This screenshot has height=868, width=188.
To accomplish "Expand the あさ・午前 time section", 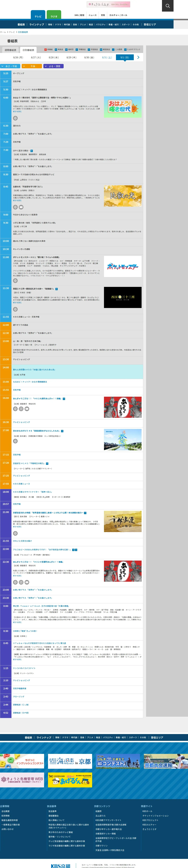I will point(10,66).
